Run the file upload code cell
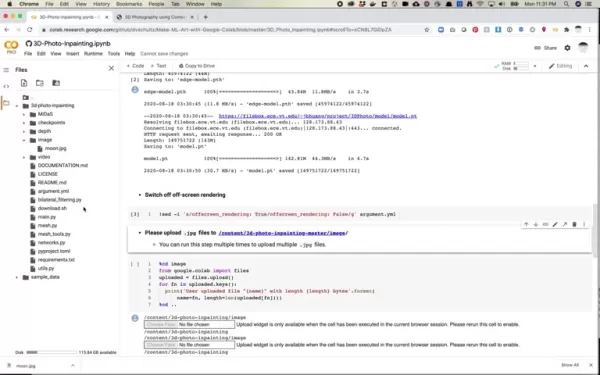The image size is (600, 375). pos(135,264)
